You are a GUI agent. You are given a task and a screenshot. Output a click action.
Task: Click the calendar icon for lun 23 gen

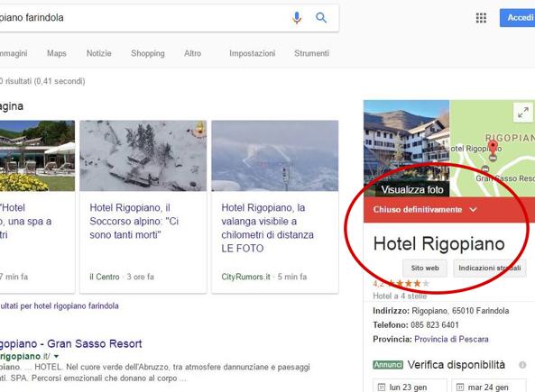click(x=382, y=387)
